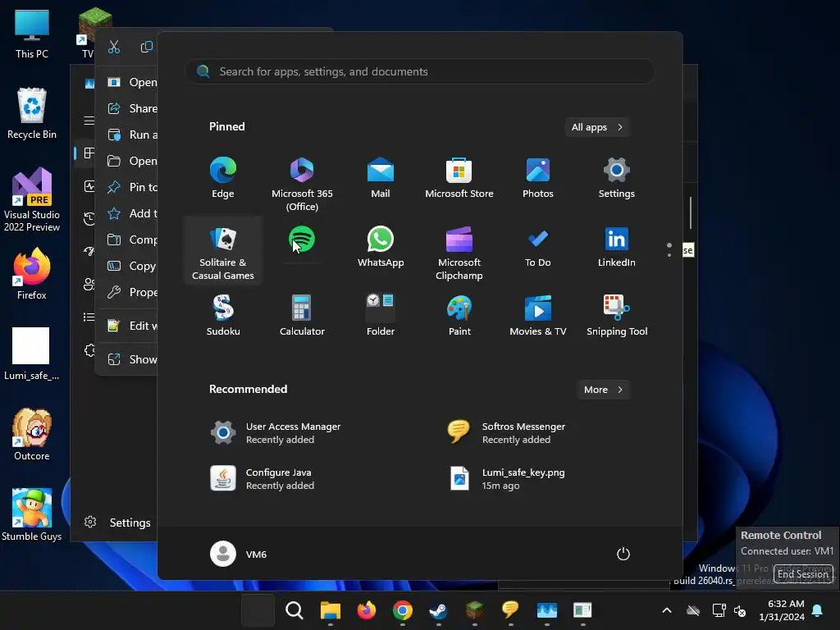Open taskbar Search magnifier
Screen dimensions: 840x630
(294, 610)
